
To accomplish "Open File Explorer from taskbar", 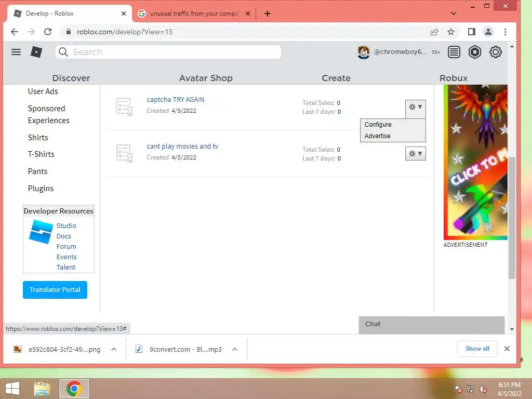I will (42, 389).
